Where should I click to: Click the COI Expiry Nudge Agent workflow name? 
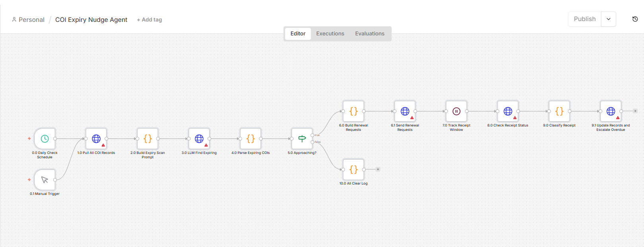(91, 20)
